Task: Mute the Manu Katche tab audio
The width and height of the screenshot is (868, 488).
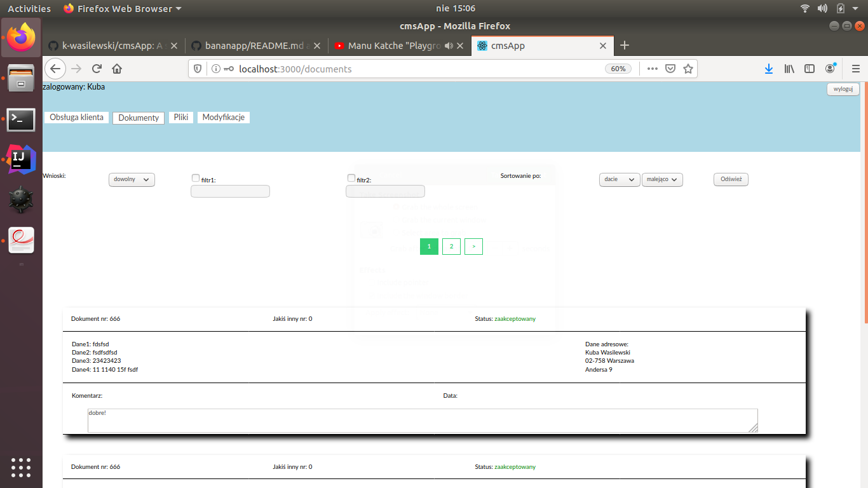Action: pos(449,46)
